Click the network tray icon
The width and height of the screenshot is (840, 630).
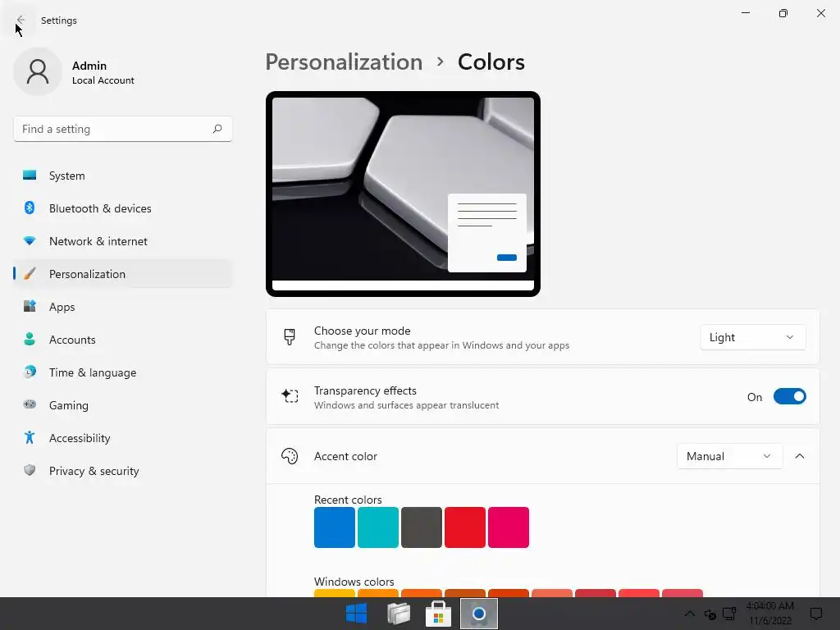click(729, 614)
